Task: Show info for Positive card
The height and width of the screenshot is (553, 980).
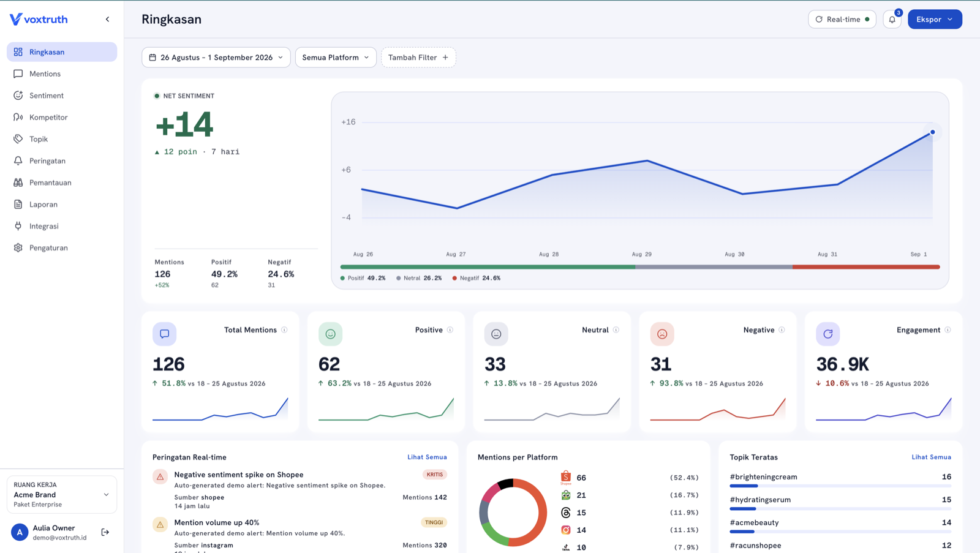Action: point(450,330)
